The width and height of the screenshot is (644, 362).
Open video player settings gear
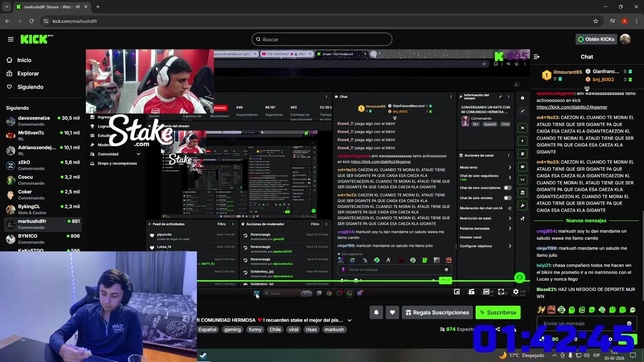pos(516,292)
